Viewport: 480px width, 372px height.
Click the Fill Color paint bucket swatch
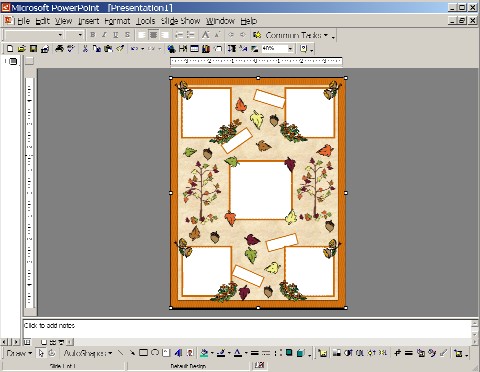coord(204,353)
